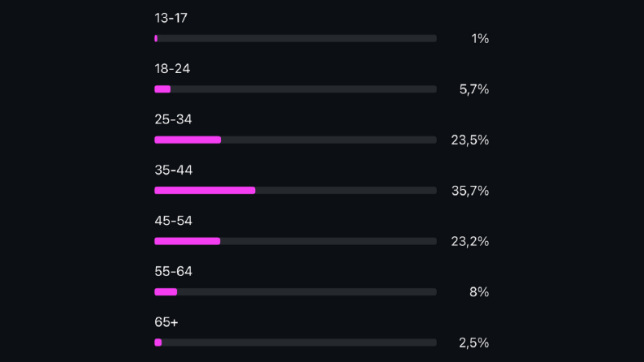The image size is (644, 362).
Task: Select the 55-64 age range label
Action: (x=173, y=271)
